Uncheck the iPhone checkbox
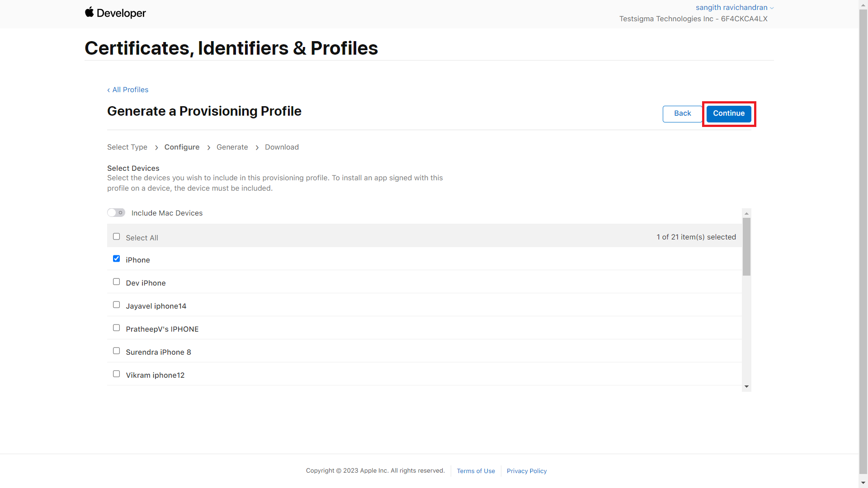The height and width of the screenshot is (488, 868). pos(117,258)
